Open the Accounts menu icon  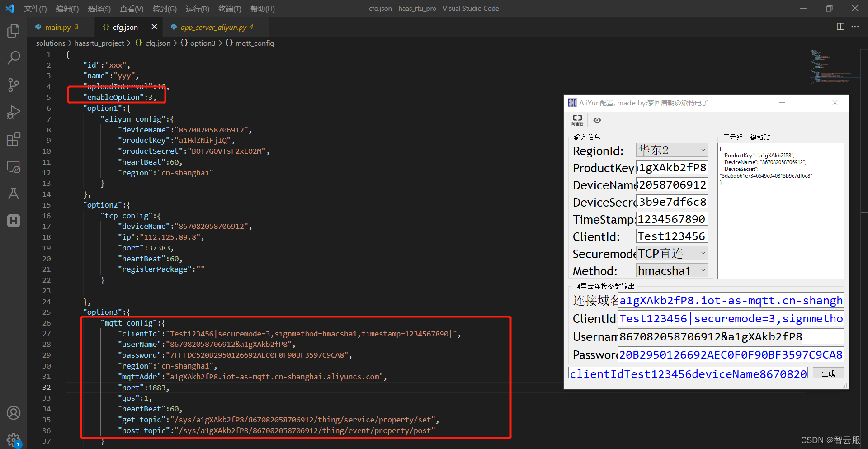[x=14, y=413]
